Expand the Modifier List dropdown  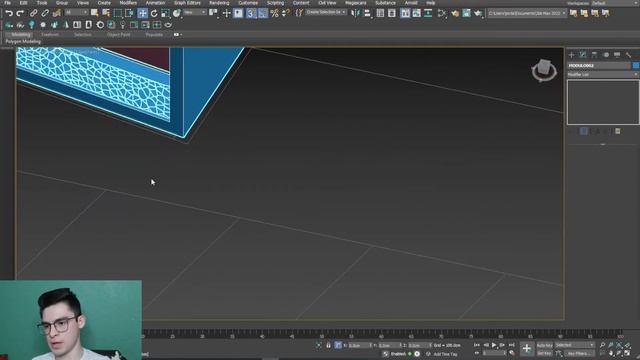tap(603, 75)
